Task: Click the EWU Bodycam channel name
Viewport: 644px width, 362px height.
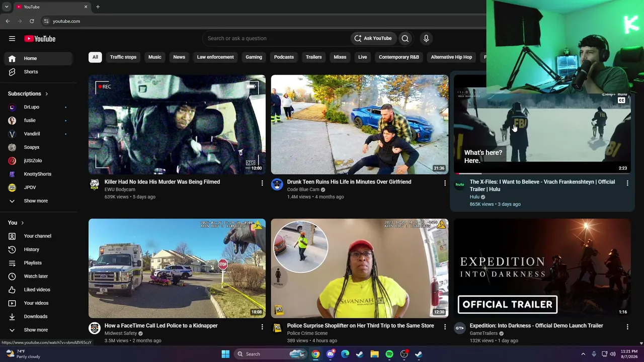Action: point(120,190)
